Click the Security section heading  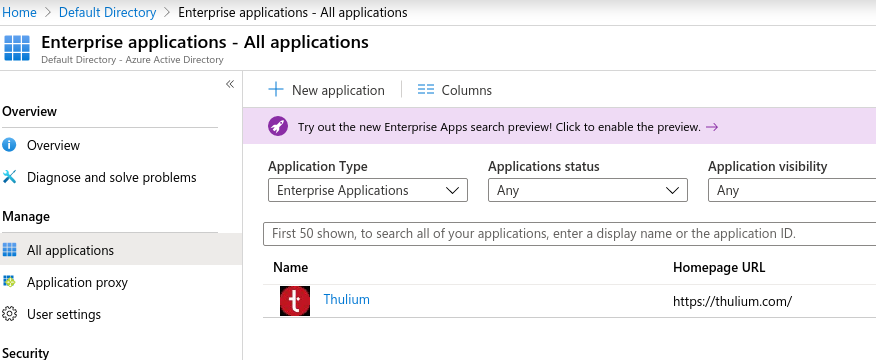tap(26, 353)
